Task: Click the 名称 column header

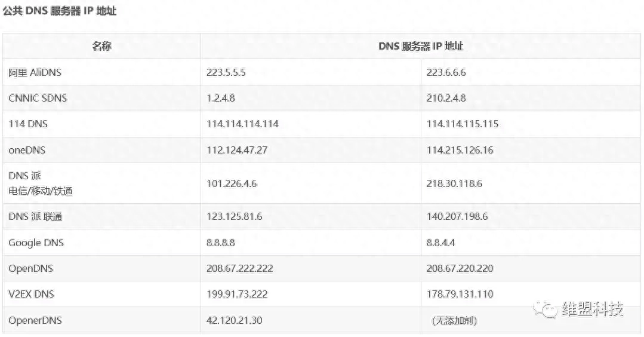Action: click(x=101, y=46)
